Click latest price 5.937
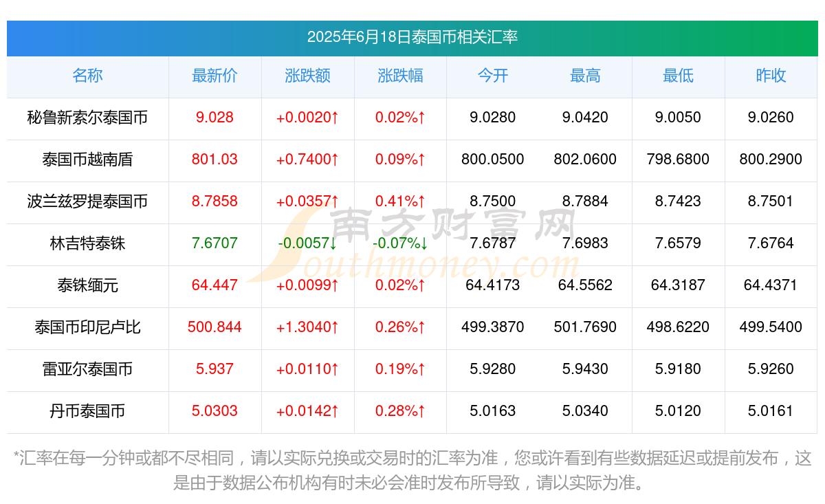The image size is (825, 504). (214, 369)
